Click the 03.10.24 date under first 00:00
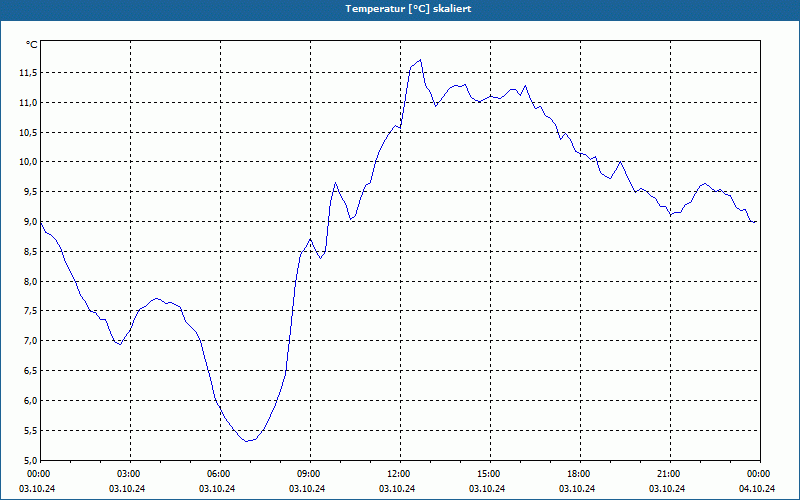Viewport: 800px width, 500px height. (x=37, y=489)
